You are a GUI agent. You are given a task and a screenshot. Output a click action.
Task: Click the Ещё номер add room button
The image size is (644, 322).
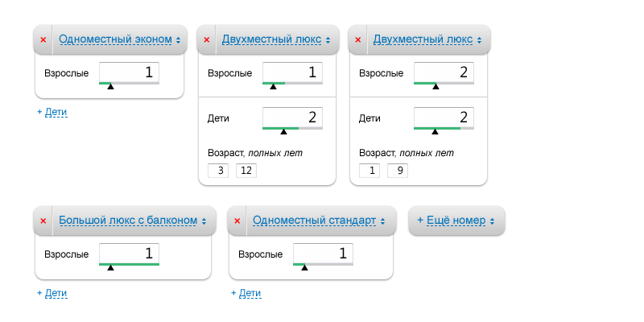coord(456,221)
